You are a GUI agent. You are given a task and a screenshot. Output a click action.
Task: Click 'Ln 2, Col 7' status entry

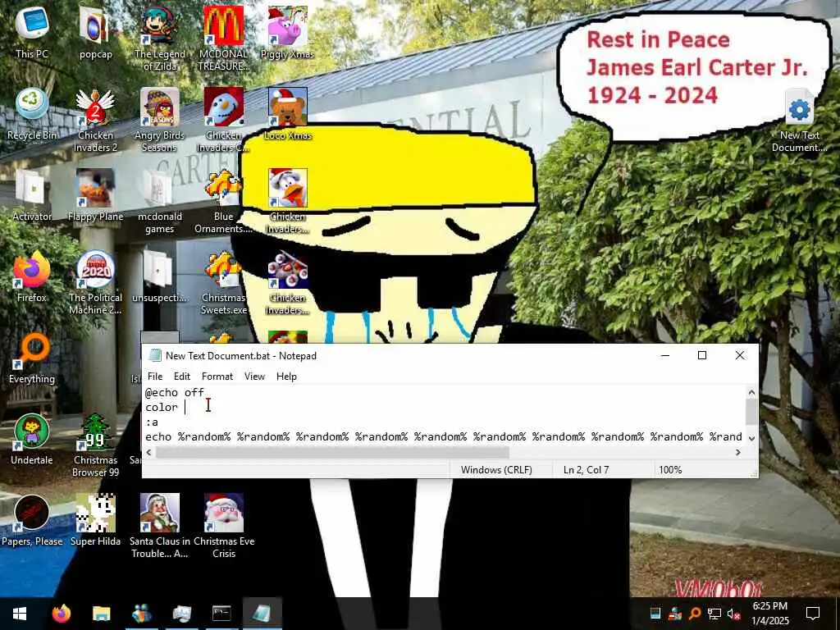[x=586, y=470]
